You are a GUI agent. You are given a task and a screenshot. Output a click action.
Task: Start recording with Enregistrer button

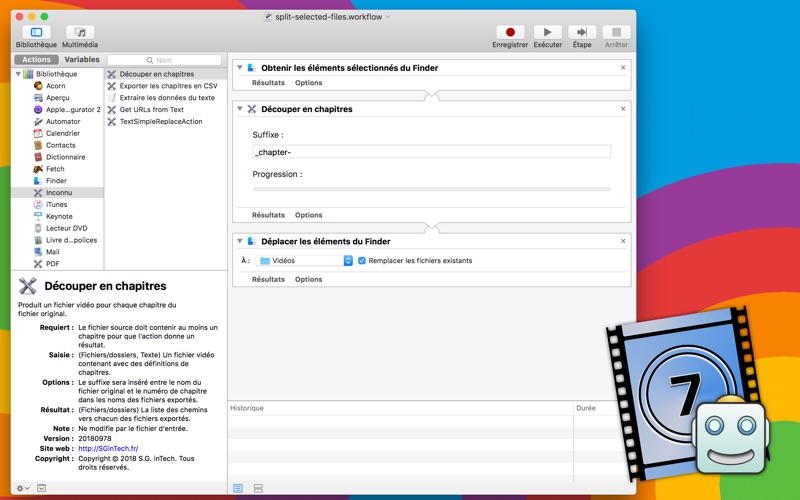tap(510, 32)
